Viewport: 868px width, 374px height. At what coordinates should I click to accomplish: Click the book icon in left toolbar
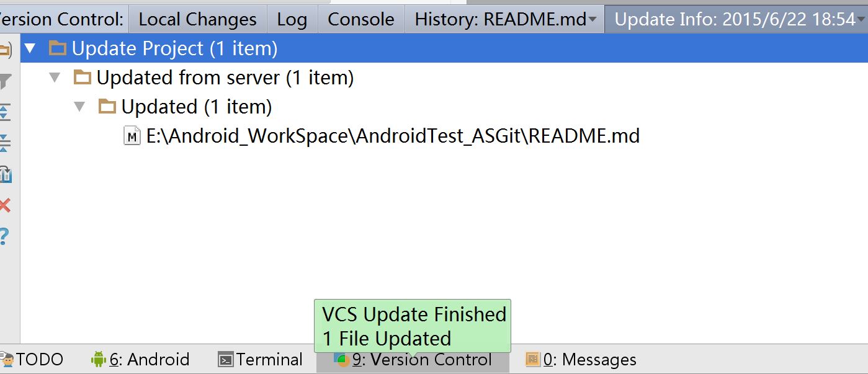click(4, 174)
